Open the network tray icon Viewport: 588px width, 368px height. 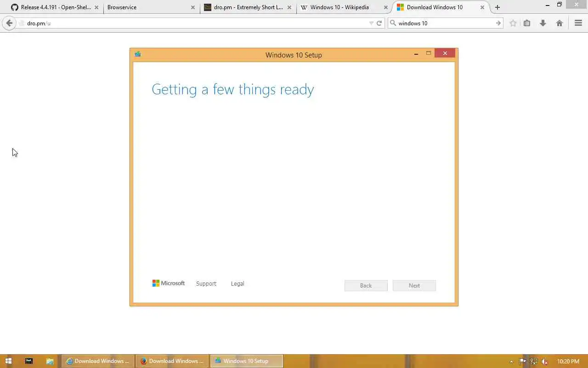tap(534, 362)
